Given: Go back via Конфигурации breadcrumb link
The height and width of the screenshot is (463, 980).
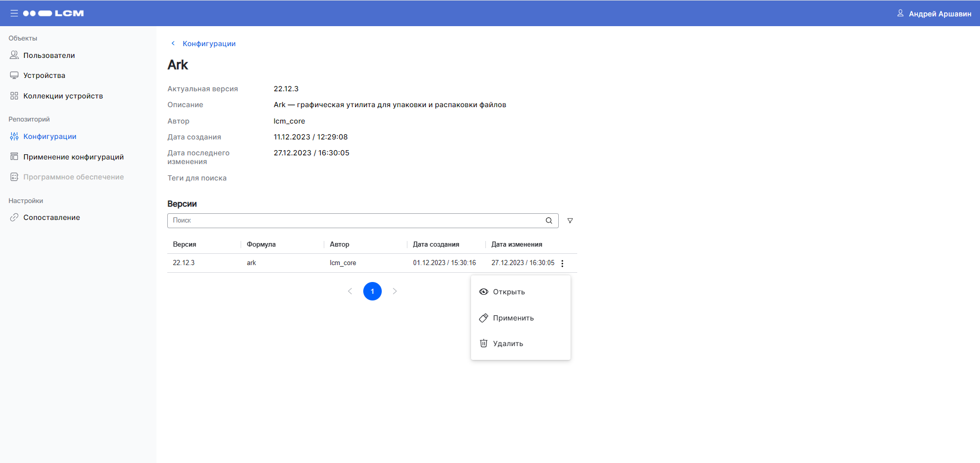Looking at the screenshot, I should tap(209, 44).
